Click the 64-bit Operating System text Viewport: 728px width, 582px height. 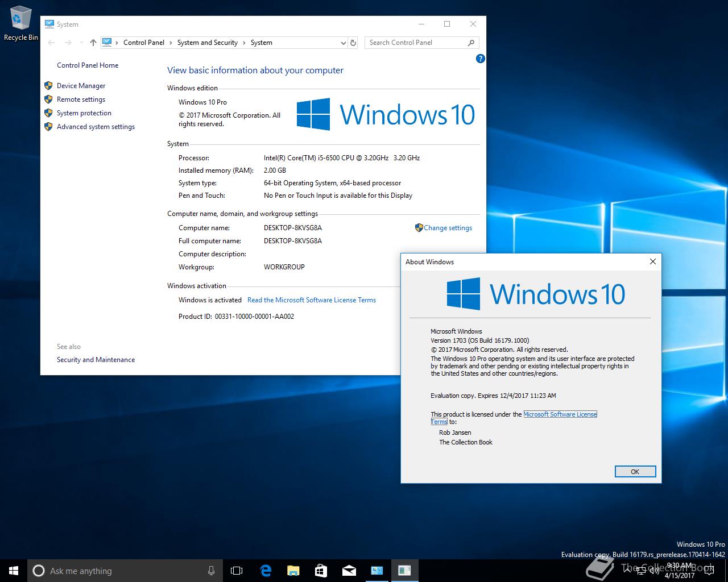click(x=333, y=183)
